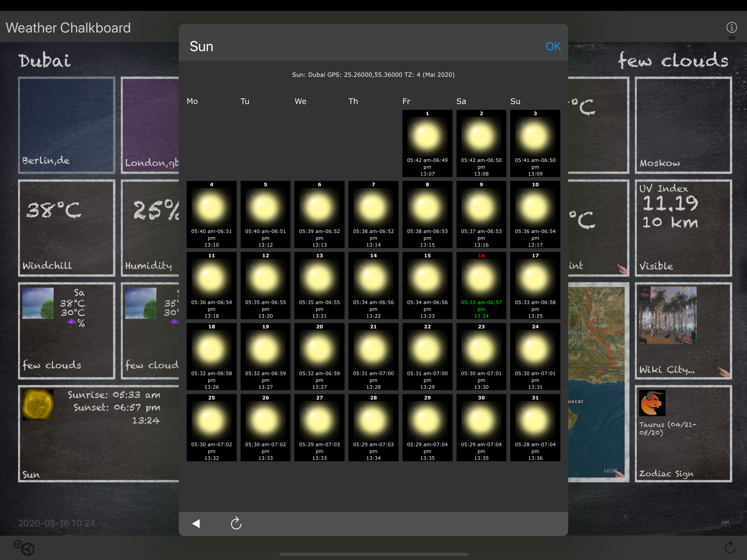Select the May 1 sun cell
Image resolution: width=747 pixels, height=560 pixels.
pyautogui.click(x=427, y=143)
